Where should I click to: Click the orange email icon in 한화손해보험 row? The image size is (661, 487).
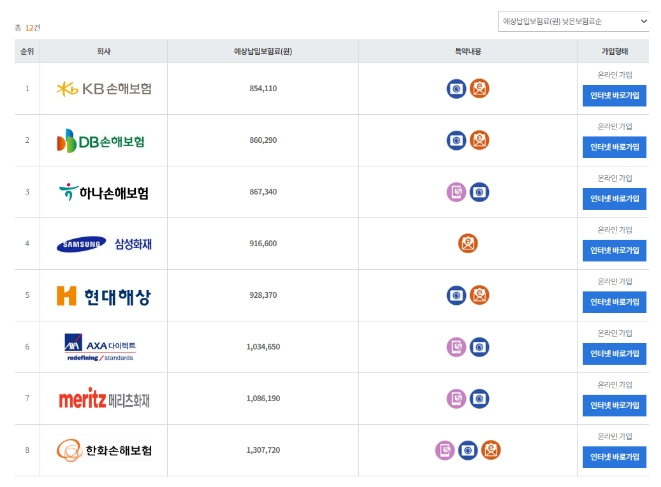[491, 450]
